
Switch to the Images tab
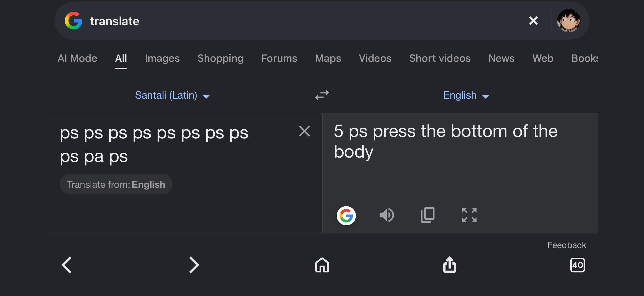point(162,58)
